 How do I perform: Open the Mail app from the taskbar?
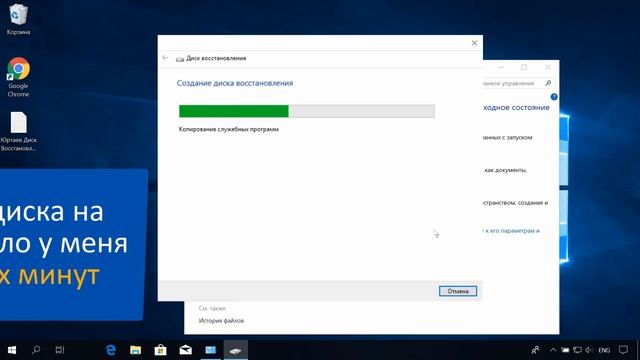point(185,350)
